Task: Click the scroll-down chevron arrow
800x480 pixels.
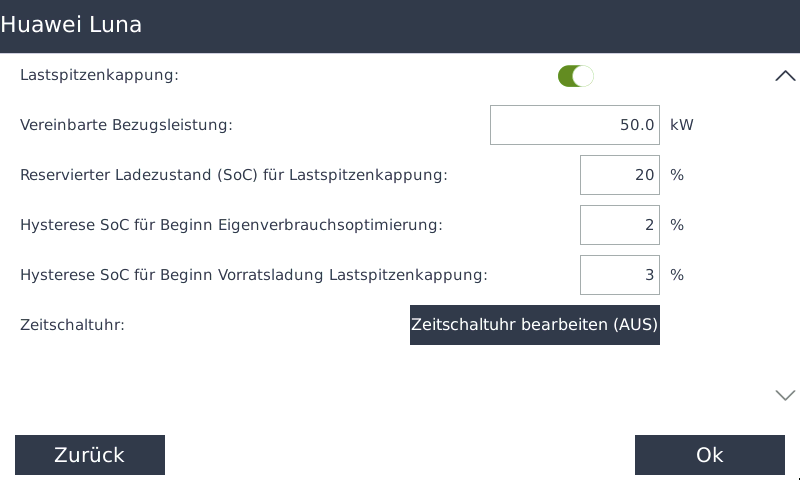Action: pyautogui.click(x=785, y=395)
